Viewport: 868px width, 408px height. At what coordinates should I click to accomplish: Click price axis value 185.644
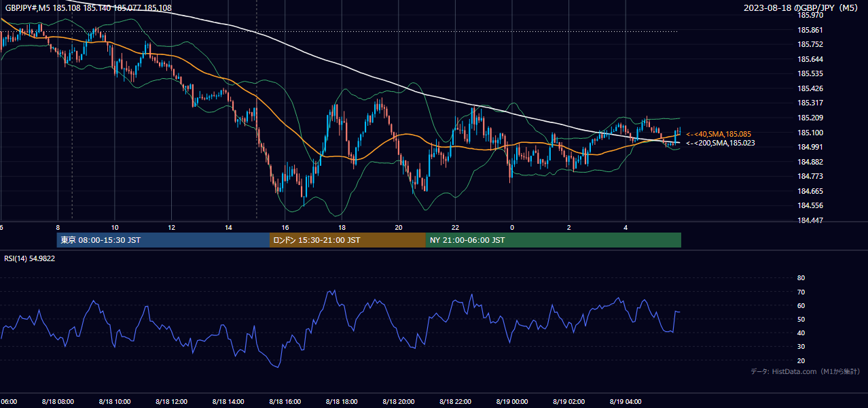coord(810,59)
